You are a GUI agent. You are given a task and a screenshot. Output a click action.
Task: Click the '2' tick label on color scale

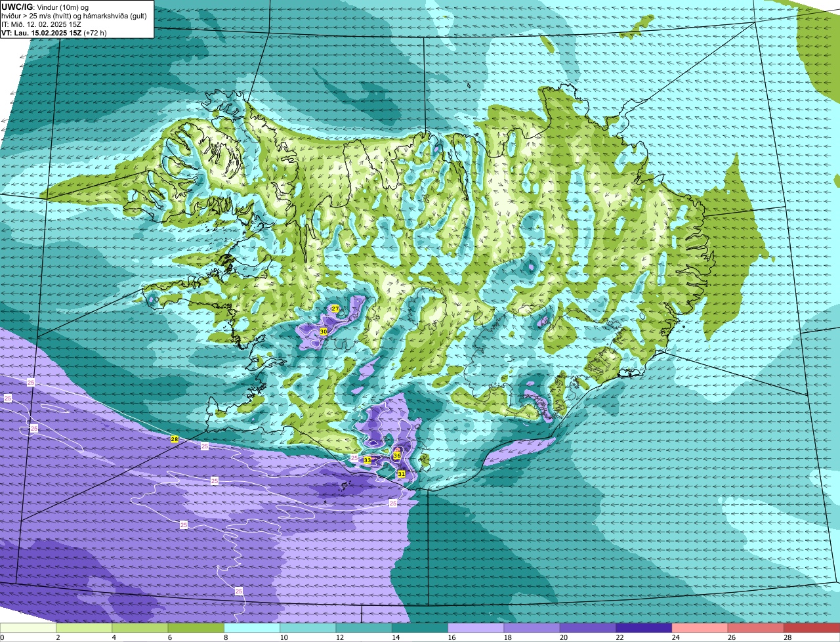click(58, 637)
